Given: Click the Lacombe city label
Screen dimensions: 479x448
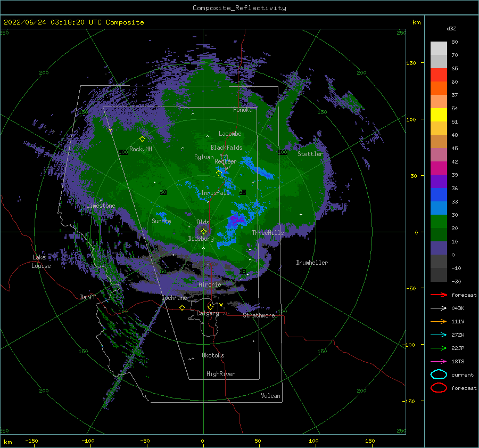Looking at the screenshot, I should [x=230, y=134].
